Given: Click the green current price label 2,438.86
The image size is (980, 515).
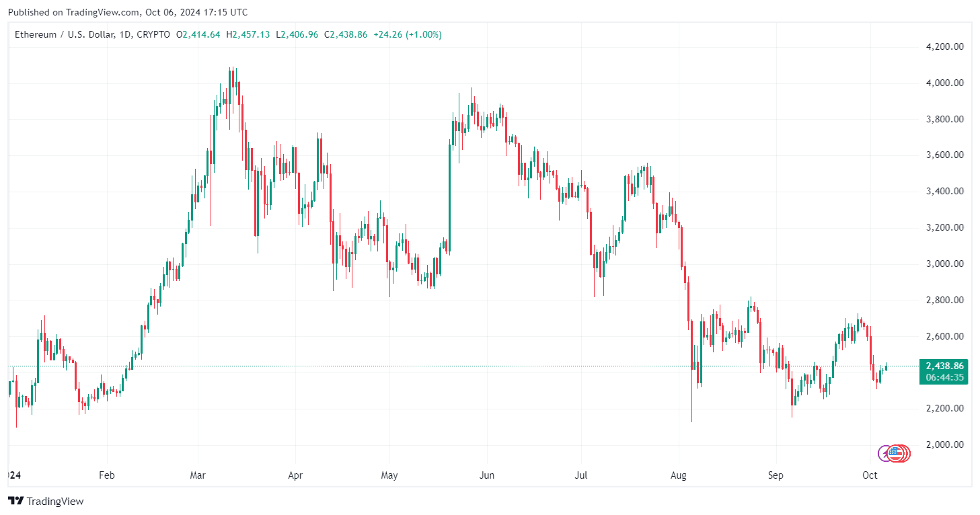Looking at the screenshot, I should click(x=944, y=366).
